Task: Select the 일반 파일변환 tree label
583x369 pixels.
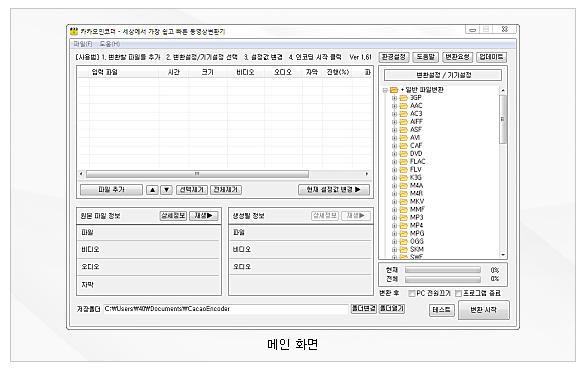Action: (x=424, y=90)
